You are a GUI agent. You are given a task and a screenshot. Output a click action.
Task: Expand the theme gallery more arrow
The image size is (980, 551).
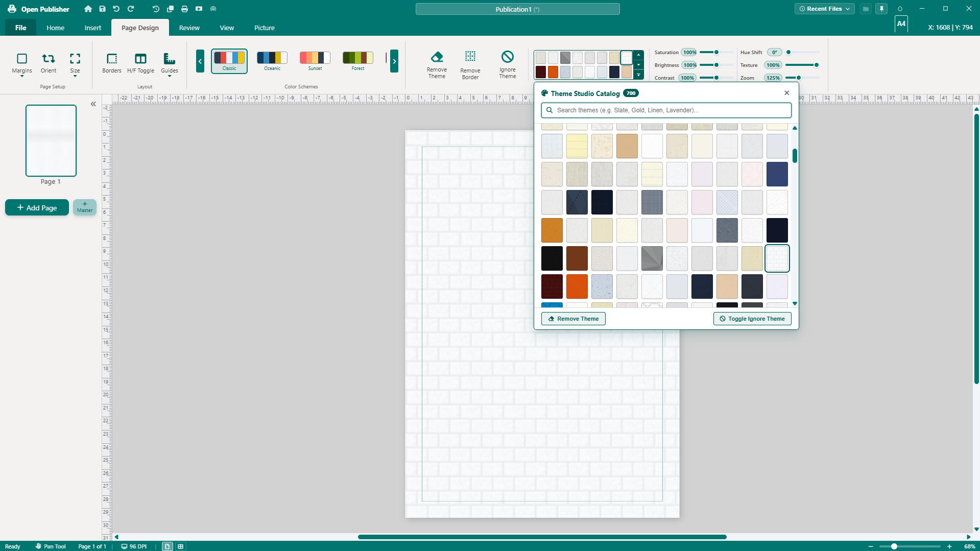[638, 75]
